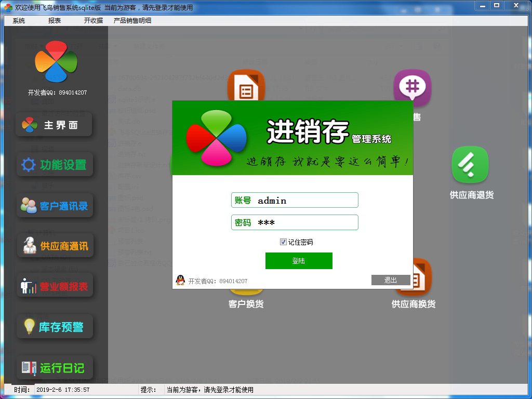Click the green 登陆 button
Screen dimensions: 532x399
(x=299, y=261)
